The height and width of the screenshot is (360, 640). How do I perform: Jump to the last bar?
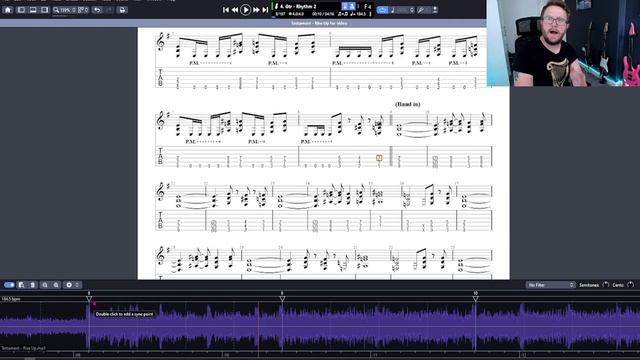pos(265,10)
